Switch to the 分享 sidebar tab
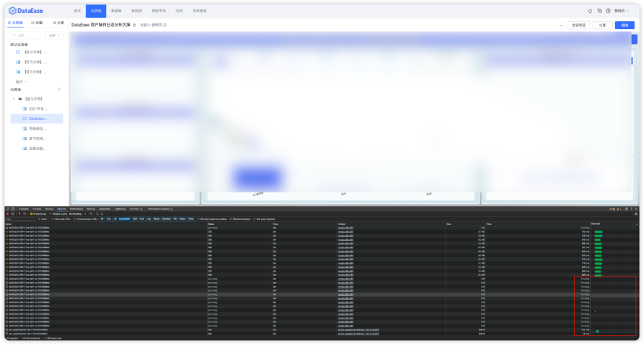 [x=58, y=23]
